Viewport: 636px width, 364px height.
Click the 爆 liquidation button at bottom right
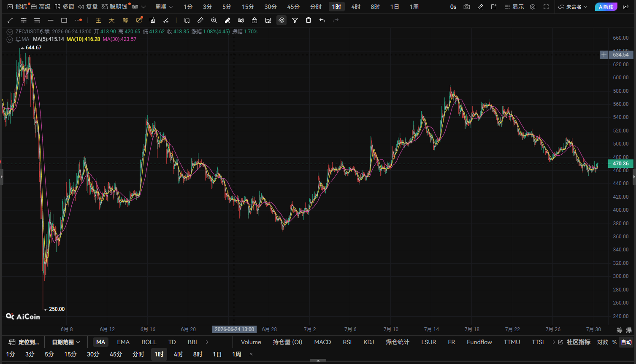(x=629, y=330)
